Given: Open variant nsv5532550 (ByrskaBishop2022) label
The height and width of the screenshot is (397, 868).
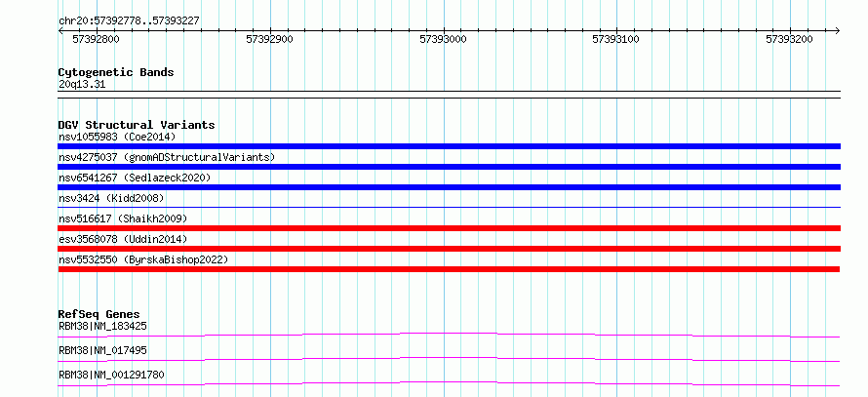Looking at the screenshot, I should tap(143, 259).
